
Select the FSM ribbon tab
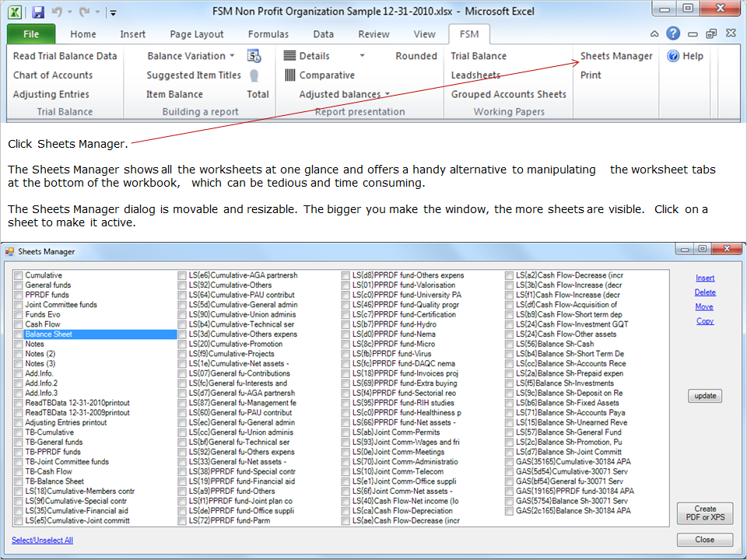(x=469, y=34)
